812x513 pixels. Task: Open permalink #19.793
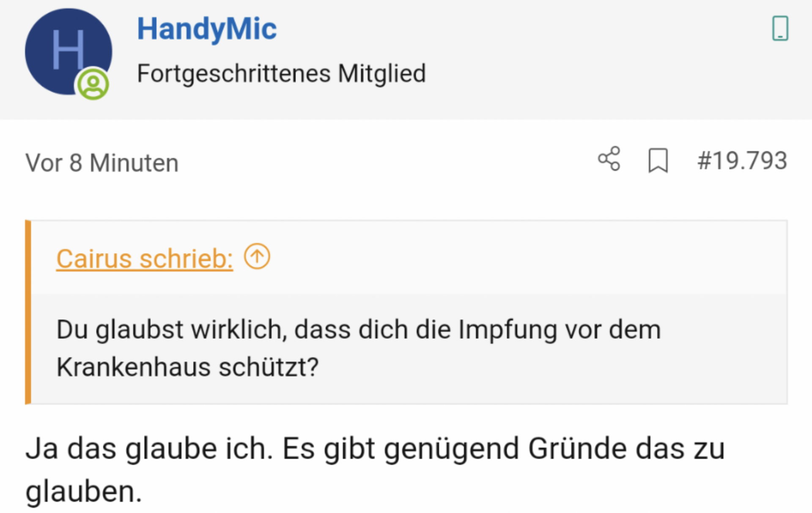click(x=742, y=161)
